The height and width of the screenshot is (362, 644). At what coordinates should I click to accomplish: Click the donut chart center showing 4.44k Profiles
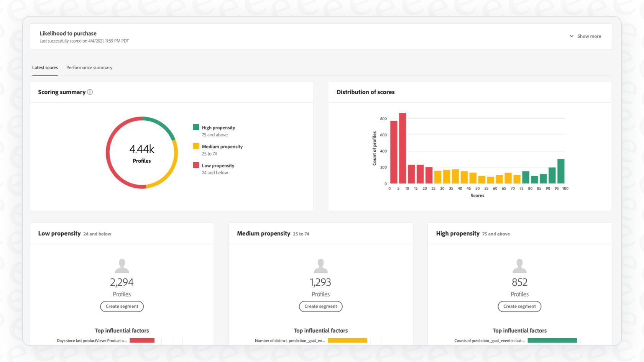pos(142,152)
